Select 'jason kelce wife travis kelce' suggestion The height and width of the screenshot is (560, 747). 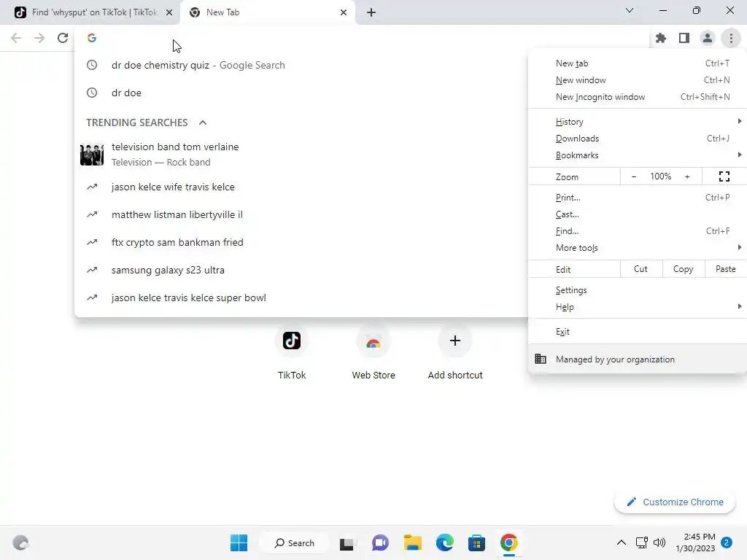click(x=301, y=187)
